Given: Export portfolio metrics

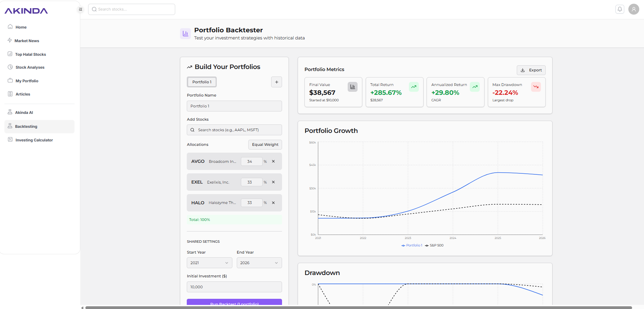Looking at the screenshot, I should pos(531,70).
